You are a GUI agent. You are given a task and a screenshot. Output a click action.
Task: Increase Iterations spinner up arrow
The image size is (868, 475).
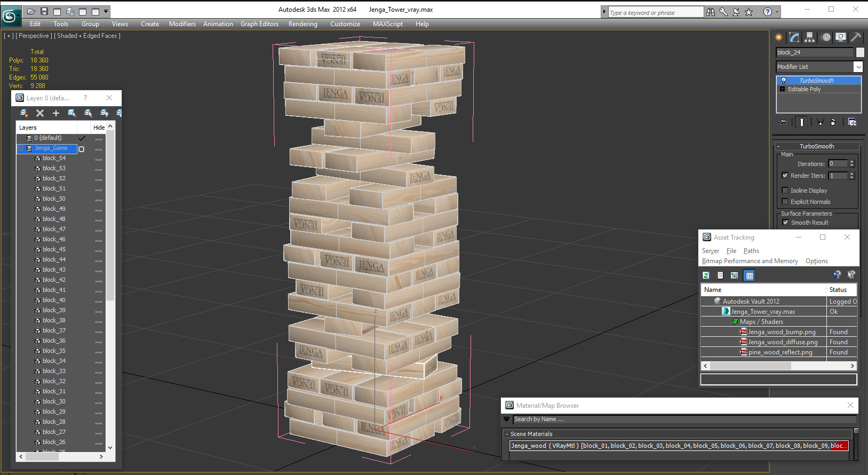pyautogui.click(x=852, y=162)
